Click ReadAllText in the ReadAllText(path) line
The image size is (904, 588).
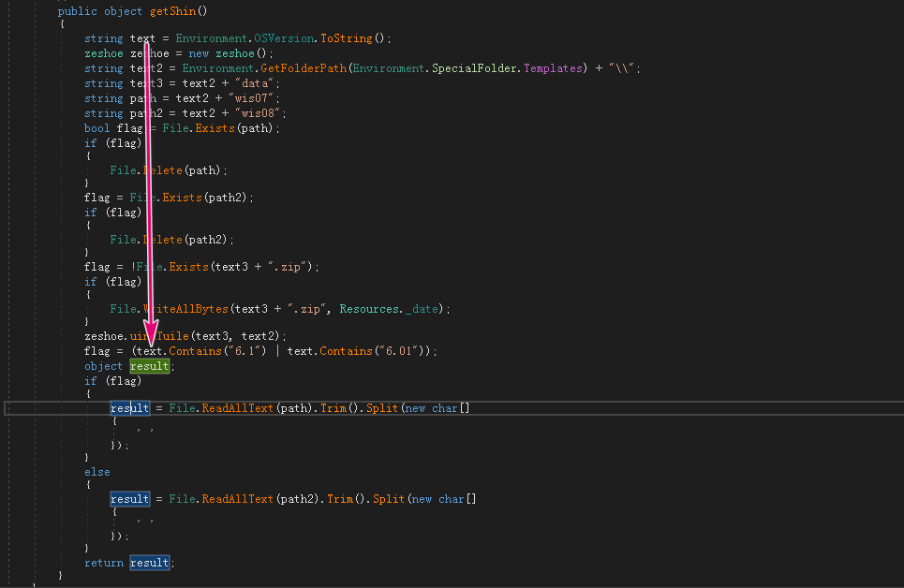(x=237, y=408)
